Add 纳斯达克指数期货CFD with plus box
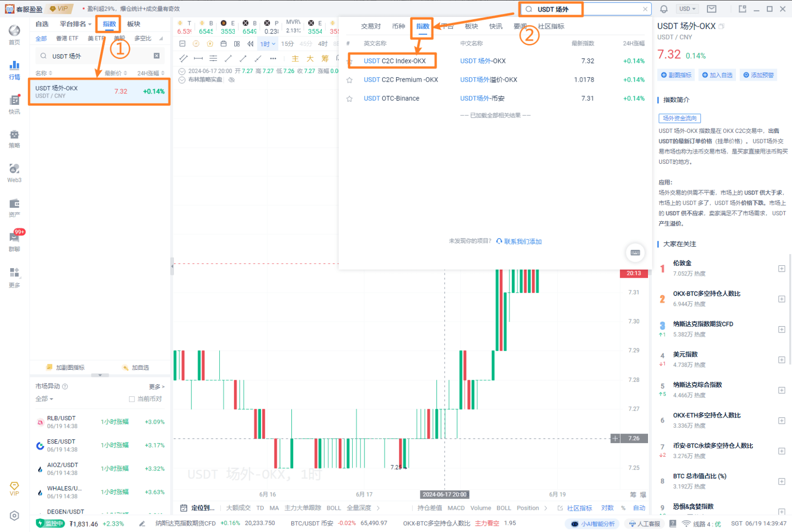 coord(781,330)
